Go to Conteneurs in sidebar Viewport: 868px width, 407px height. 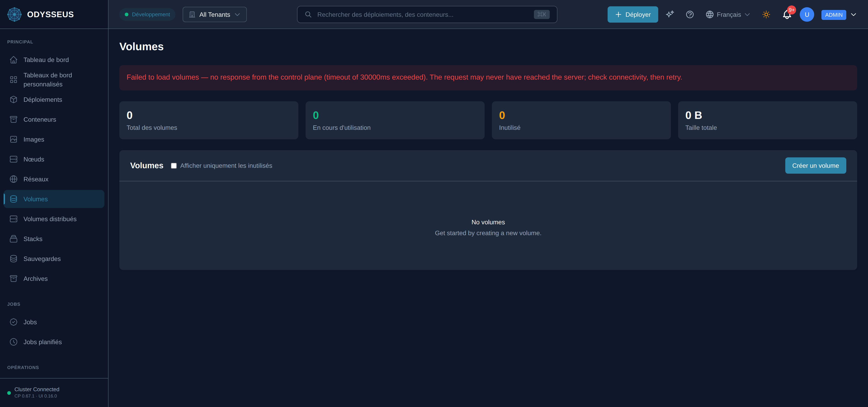pyautogui.click(x=54, y=119)
